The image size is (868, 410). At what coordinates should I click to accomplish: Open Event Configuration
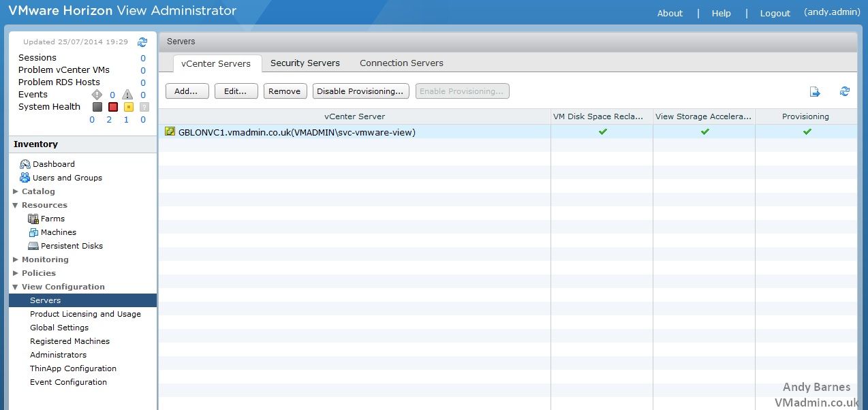point(68,382)
